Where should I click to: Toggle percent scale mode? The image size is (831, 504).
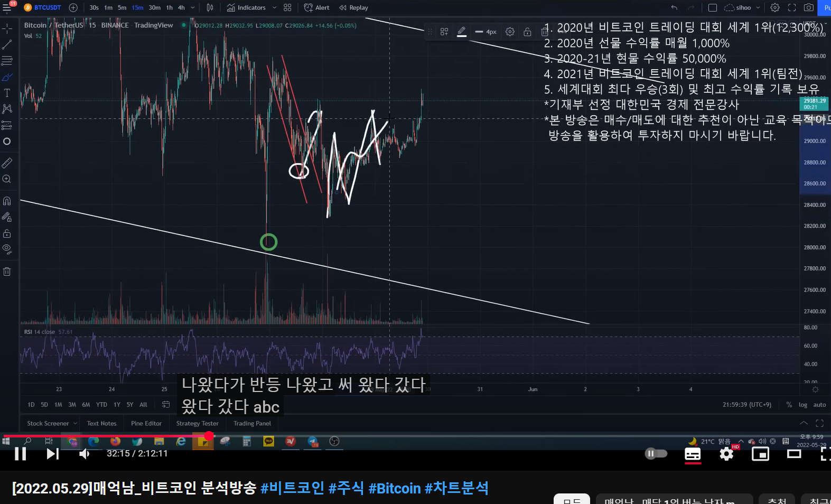pos(789,405)
